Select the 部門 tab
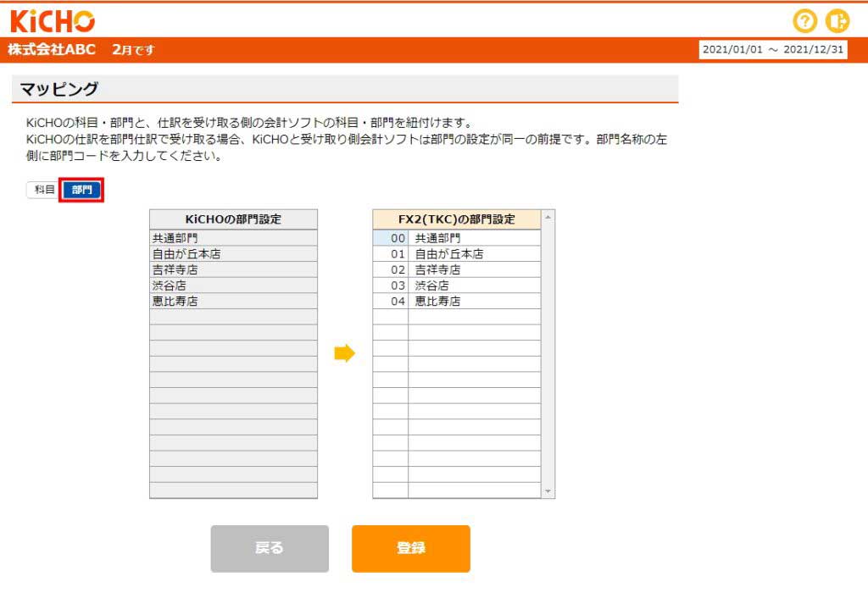The width and height of the screenshot is (868, 593). point(81,190)
